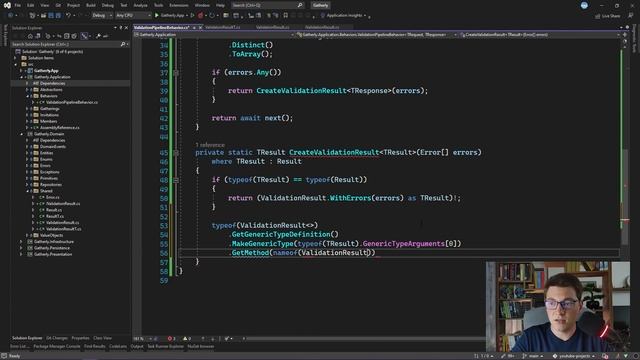This screenshot has height=360, width=640.
Task: Open the Extensions menu
Action: pos(179,5)
